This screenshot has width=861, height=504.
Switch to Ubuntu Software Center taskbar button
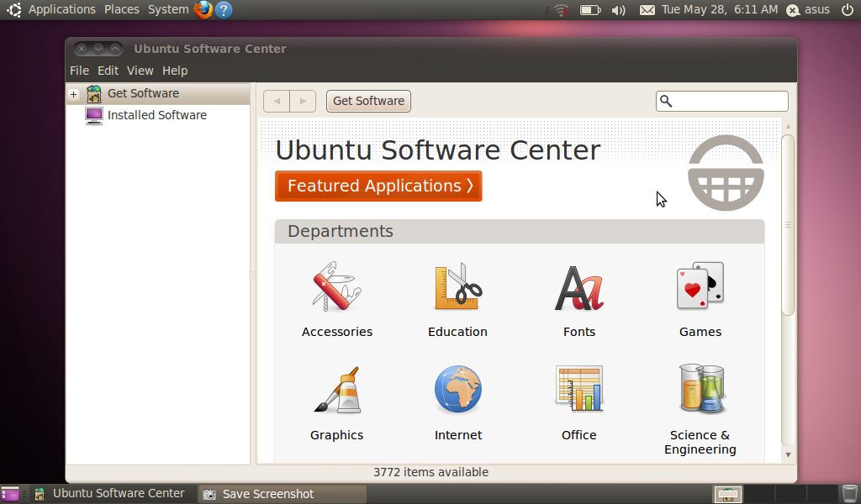point(111,494)
